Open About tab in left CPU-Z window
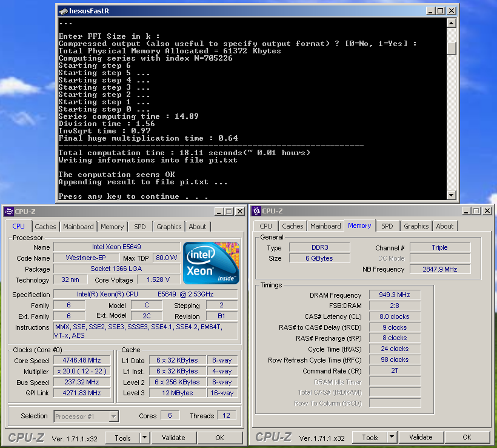 tap(198, 227)
